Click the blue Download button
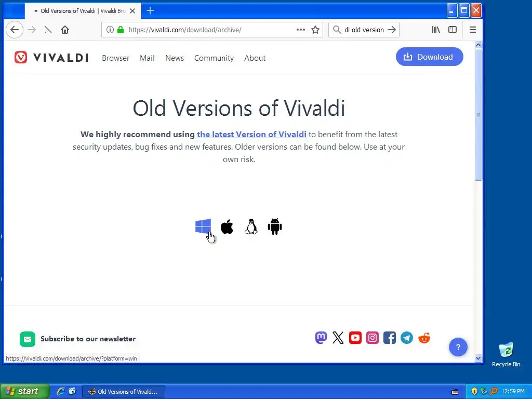Screen dimensions: 532x399 click(429, 57)
